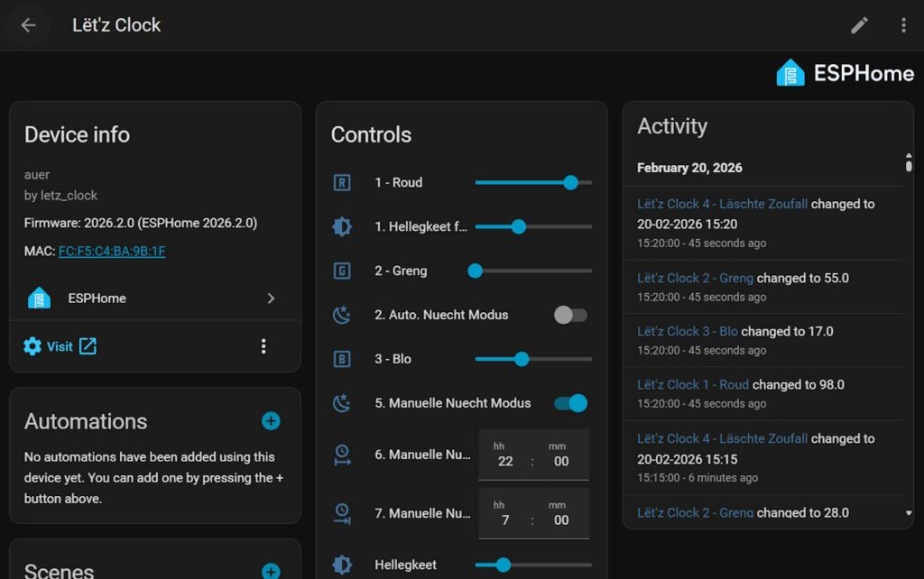
Task: Click the Activity scrollbar down arrow
Action: [x=909, y=513]
